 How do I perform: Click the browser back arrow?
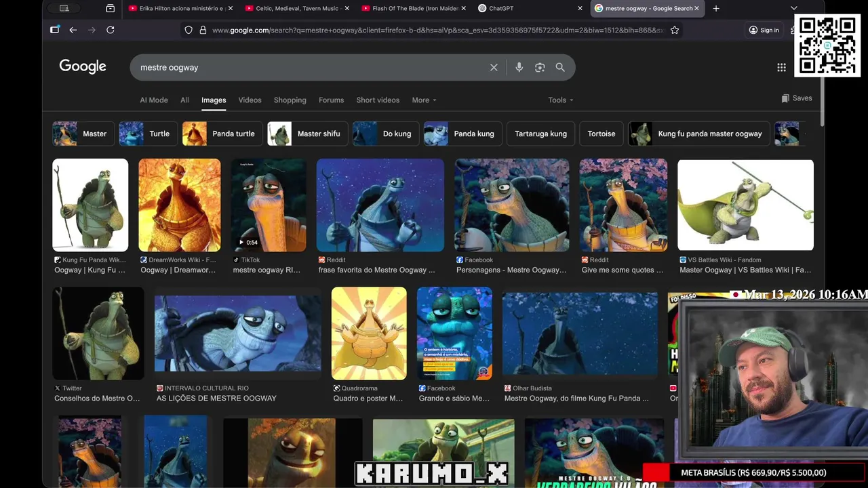[x=73, y=30]
